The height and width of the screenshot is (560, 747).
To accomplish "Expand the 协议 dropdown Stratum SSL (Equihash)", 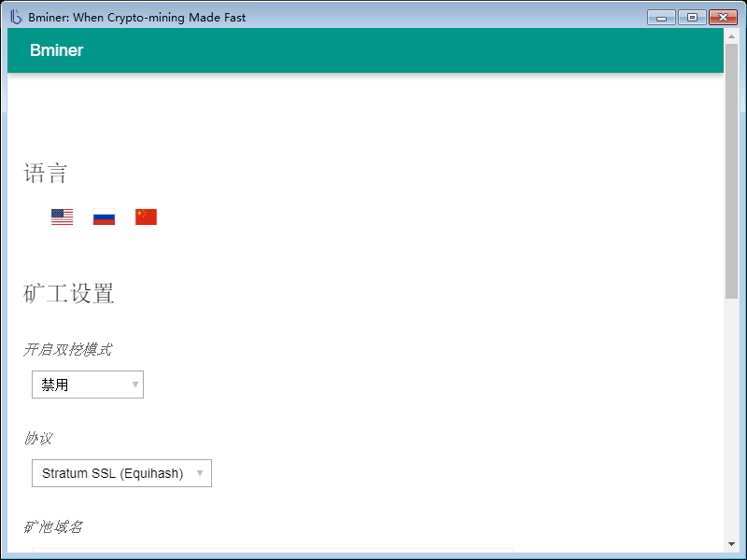I will 121,473.
